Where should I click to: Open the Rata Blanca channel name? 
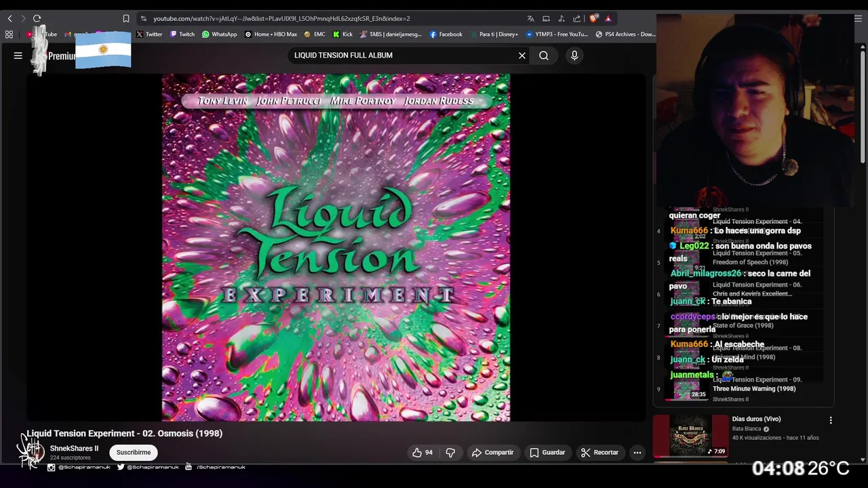point(747,429)
